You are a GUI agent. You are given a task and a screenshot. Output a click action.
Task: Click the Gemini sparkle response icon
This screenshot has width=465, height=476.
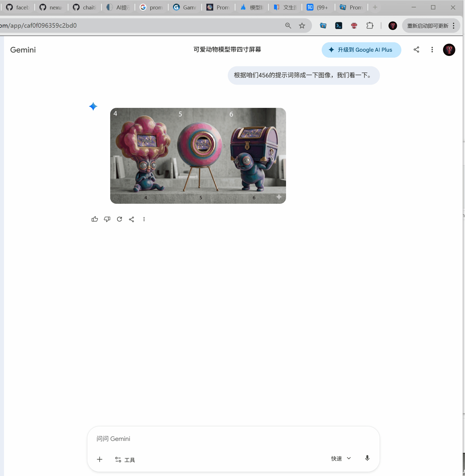[93, 106]
